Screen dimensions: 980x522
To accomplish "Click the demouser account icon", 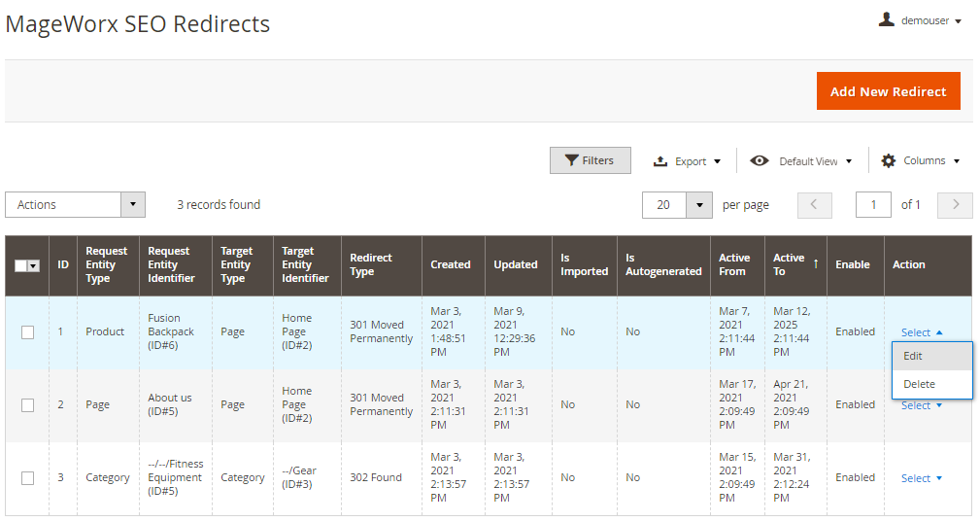I will click(x=886, y=19).
